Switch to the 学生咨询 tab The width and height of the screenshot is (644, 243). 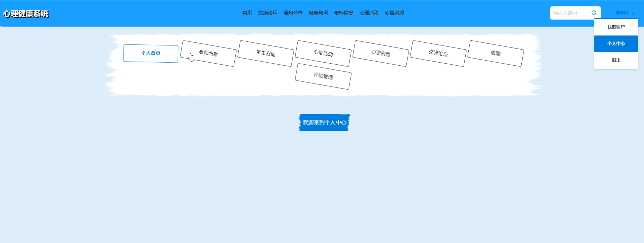click(x=266, y=53)
